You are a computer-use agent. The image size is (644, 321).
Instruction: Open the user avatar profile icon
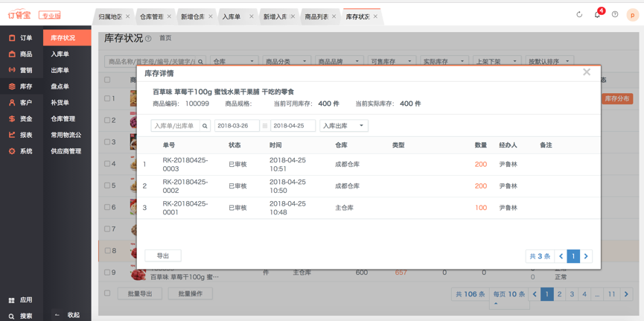click(632, 15)
